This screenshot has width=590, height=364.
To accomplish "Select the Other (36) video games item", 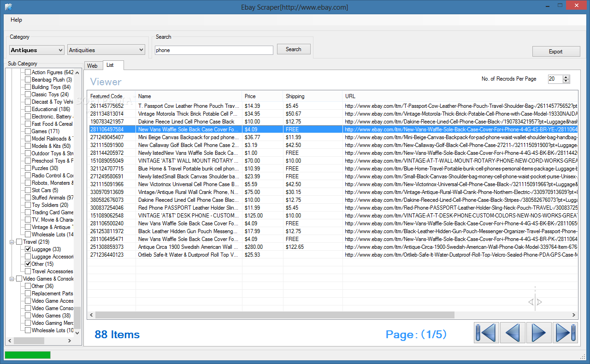I will (x=42, y=286).
